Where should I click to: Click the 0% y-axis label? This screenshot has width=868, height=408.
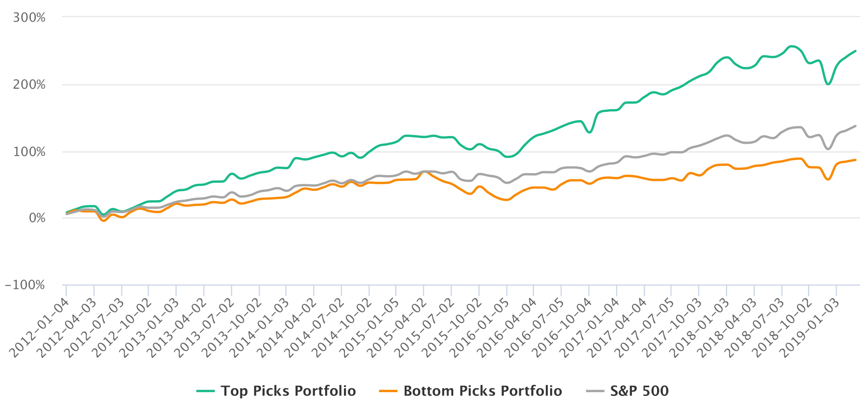coord(37,218)
